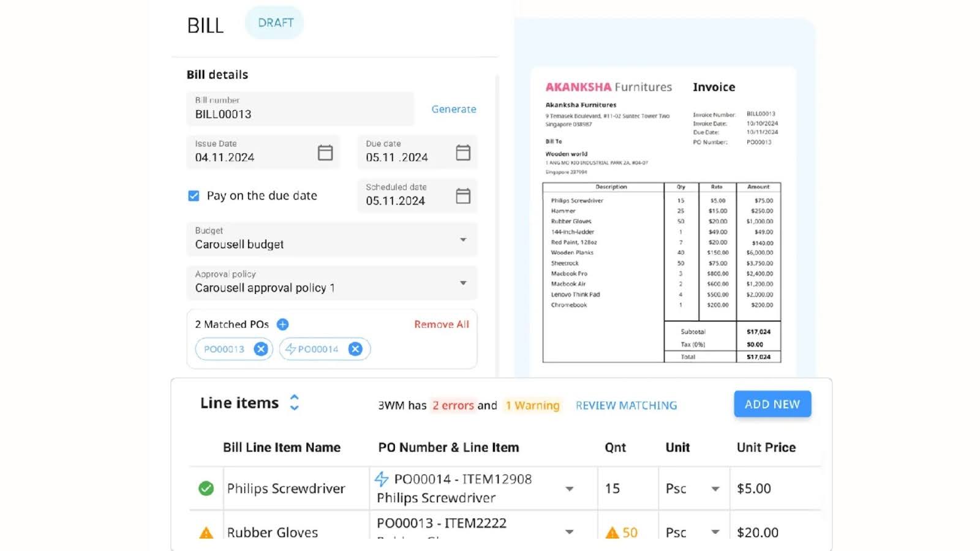Open the Due date calendar picker
The image size is (980, 551).
[x=463, y=152]
